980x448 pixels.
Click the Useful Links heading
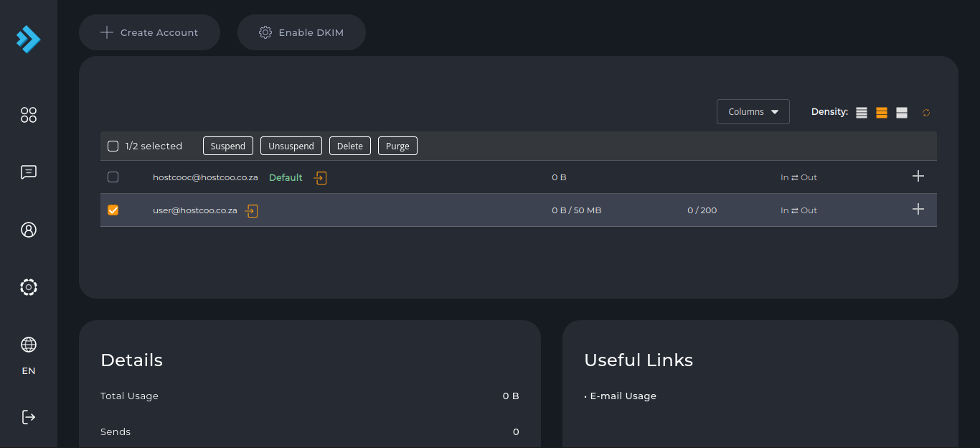[x=639, y=360]
